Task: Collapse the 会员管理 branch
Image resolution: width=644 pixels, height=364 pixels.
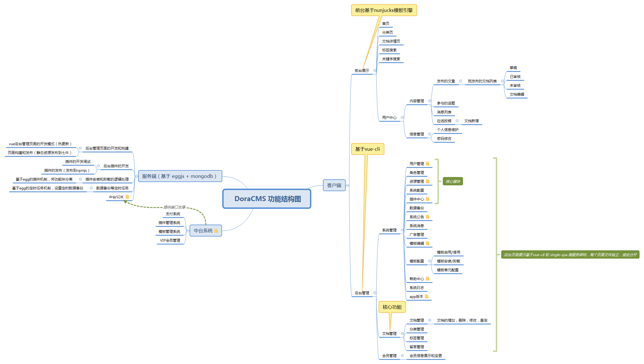Action: (x=402, y=356)
